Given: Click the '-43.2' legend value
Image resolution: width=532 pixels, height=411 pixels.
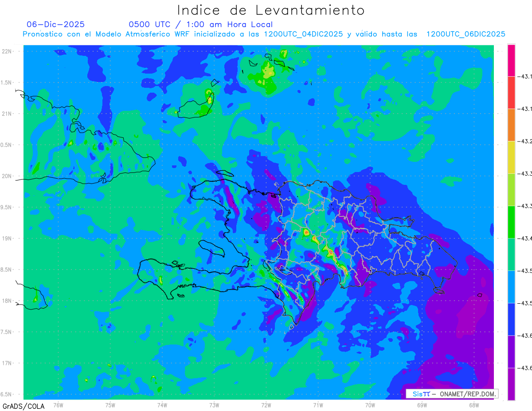Looking at the screenshot, I should point(525,141).
